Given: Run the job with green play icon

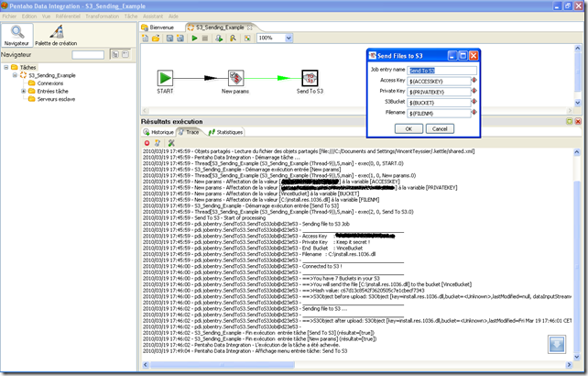Looking at the screenshot, I should coord(194,38).
